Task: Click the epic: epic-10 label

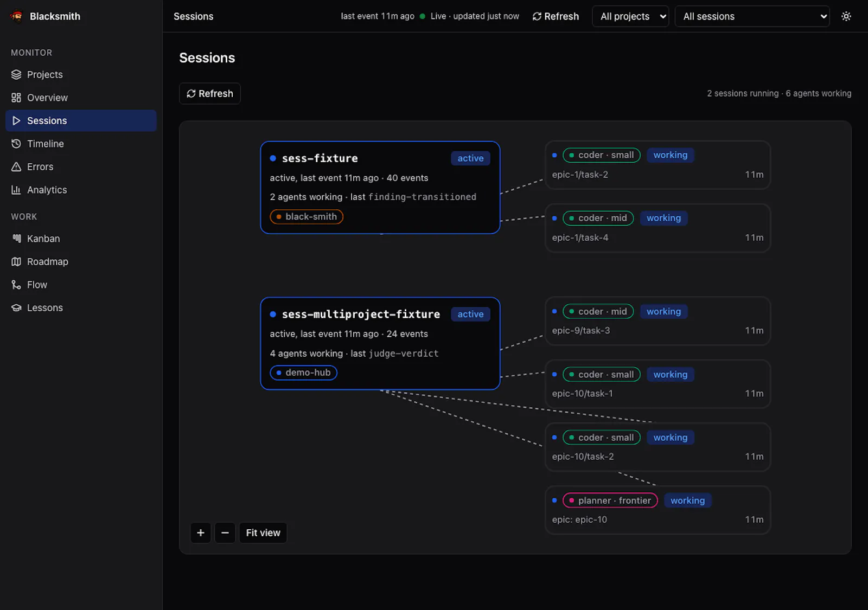Action: click(x=579, y=519)
